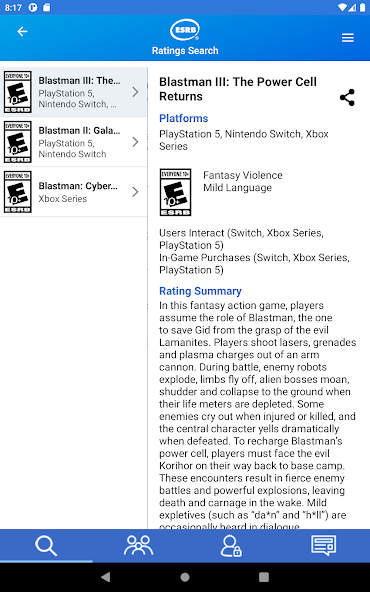Open the search tab in bottom bar
Image resolution: width=370 pixels, height=592 pixels.
(x=46, y=546)
